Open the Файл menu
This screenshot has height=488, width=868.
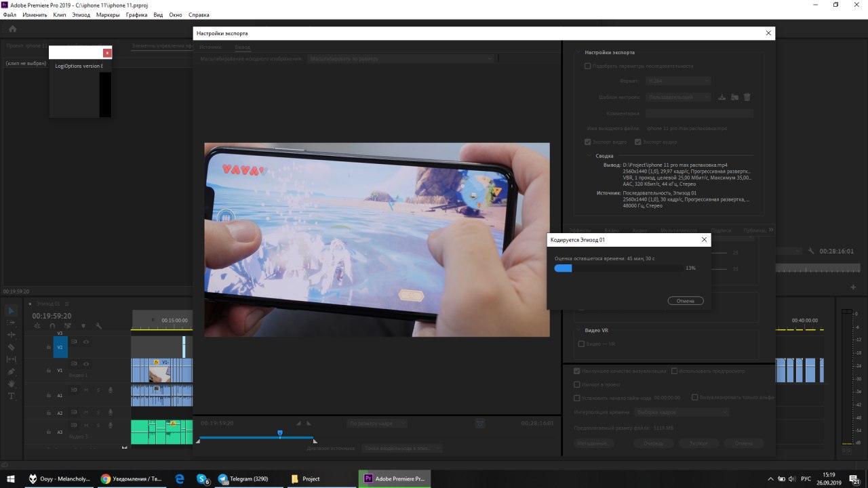(9, 14)
